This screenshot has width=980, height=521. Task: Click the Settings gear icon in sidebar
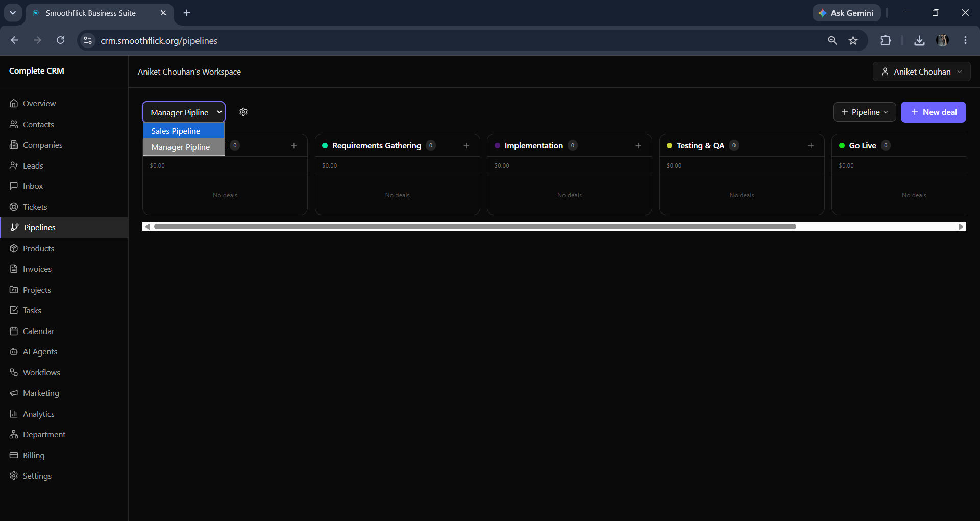click(14, 476)
